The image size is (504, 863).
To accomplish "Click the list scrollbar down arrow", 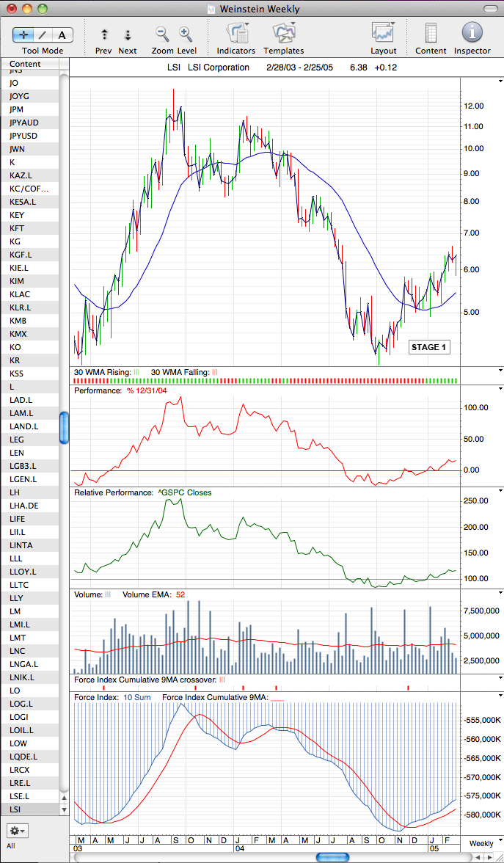I will tap(65, 809).
